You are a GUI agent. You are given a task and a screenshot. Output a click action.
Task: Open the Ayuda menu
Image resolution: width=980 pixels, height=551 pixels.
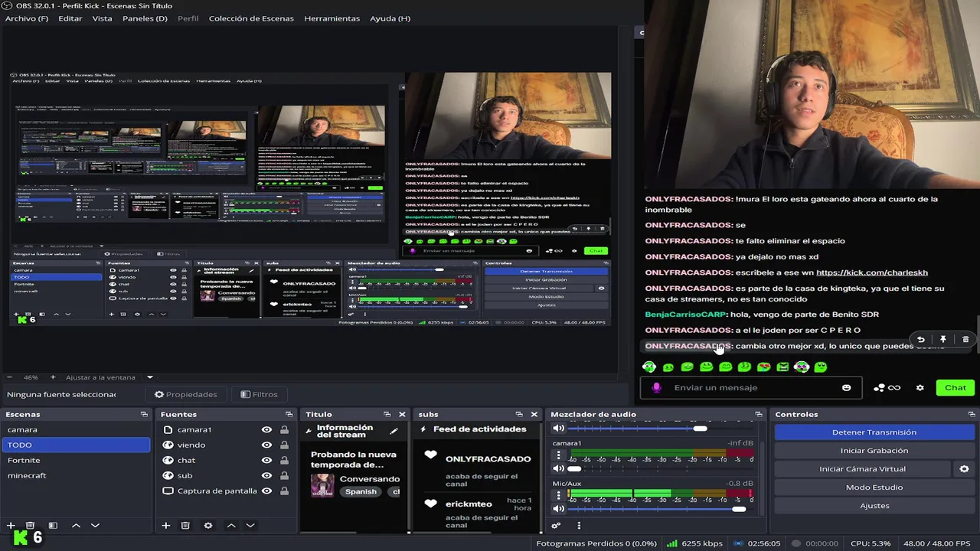click(390, 18)
